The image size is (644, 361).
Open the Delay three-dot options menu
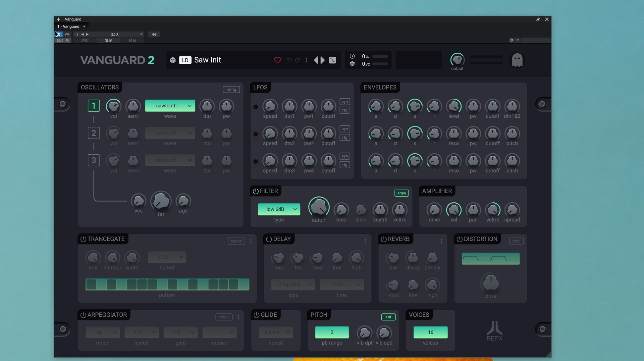366,241
